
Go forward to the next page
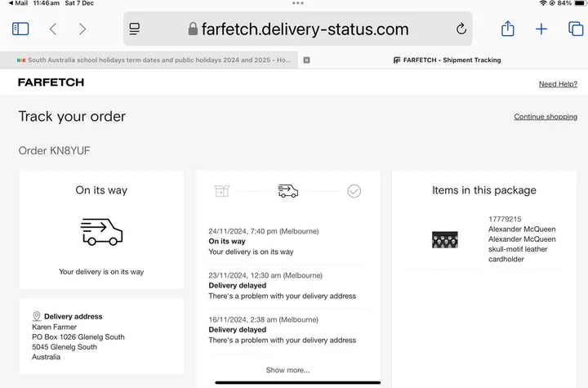point(82,29)
